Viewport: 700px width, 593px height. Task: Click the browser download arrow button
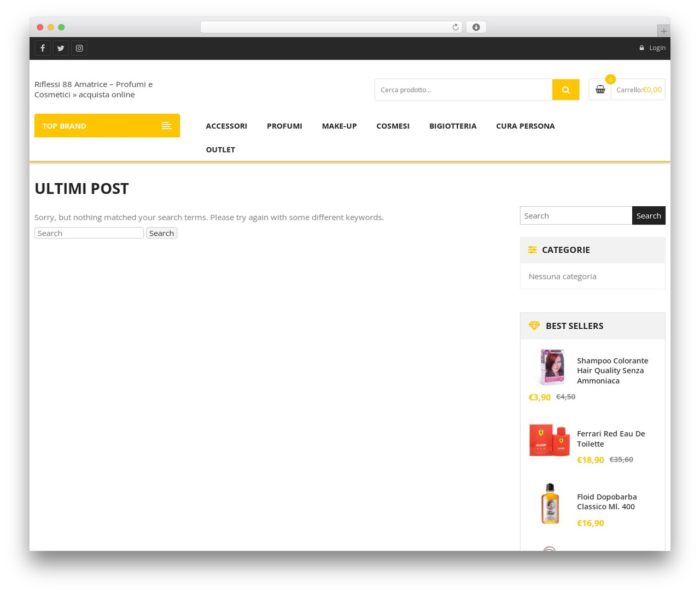[x=476, y=27]
